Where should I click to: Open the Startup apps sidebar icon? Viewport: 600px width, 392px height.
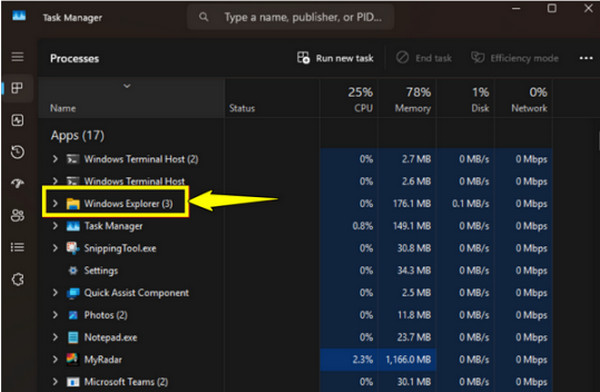coord(17,183)
